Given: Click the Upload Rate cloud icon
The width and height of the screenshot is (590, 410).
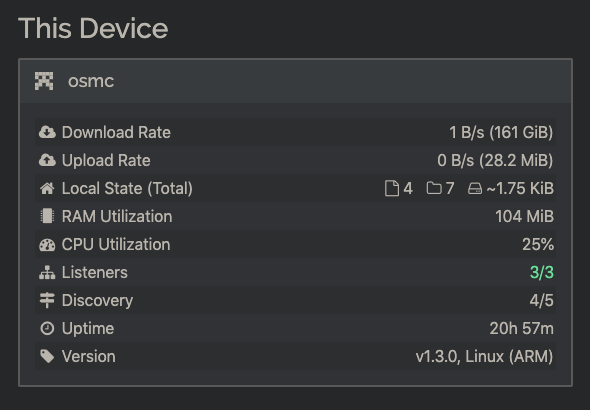Looking at the screenshot, I should coord(47,160).
